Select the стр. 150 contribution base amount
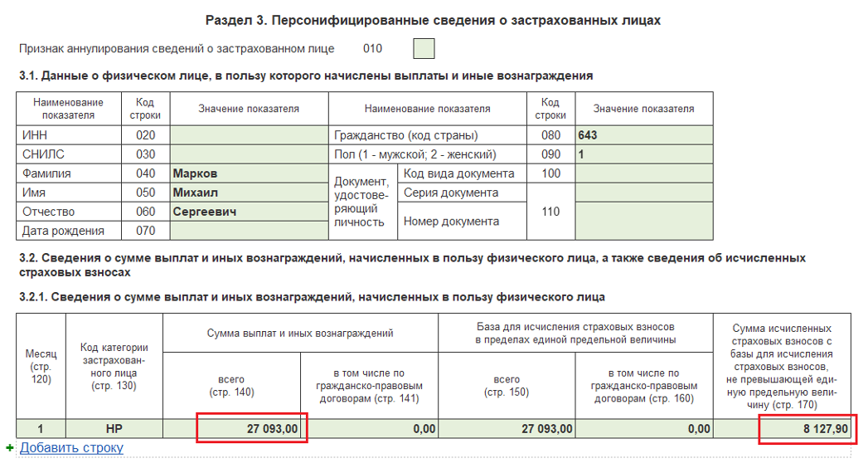This screenshot has height=468, width=868. 506,429
